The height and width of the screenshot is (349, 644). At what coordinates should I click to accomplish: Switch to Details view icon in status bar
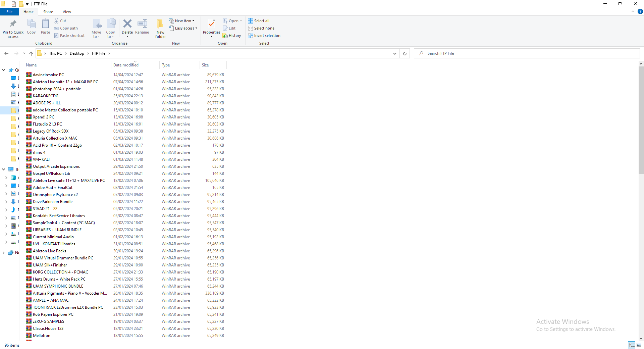coord(632,345)
